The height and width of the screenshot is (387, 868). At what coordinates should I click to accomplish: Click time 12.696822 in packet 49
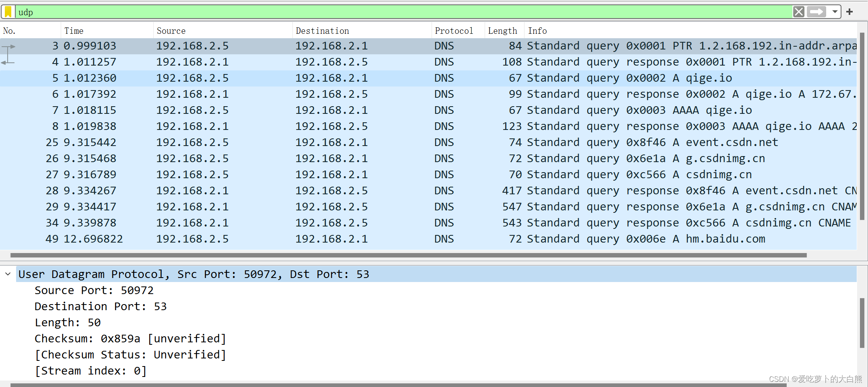(x=93, y=239)
